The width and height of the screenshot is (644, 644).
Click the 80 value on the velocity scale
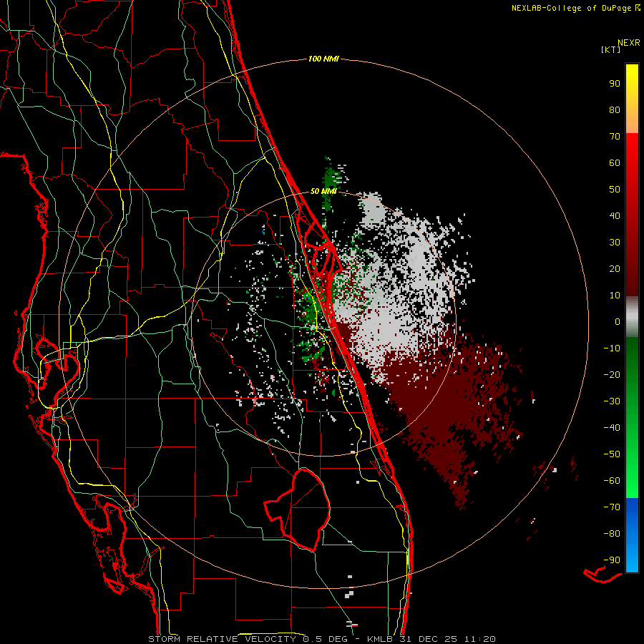(615, 109)
